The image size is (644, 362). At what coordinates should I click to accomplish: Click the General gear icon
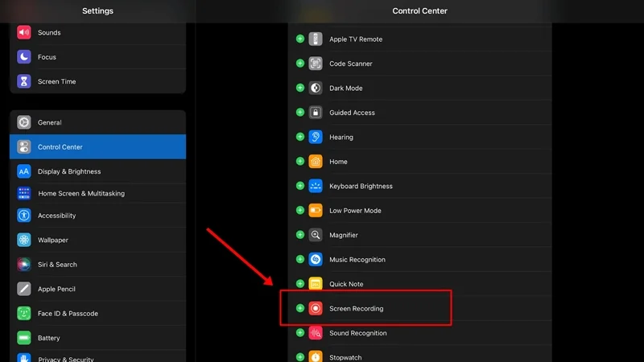[24, 122]
